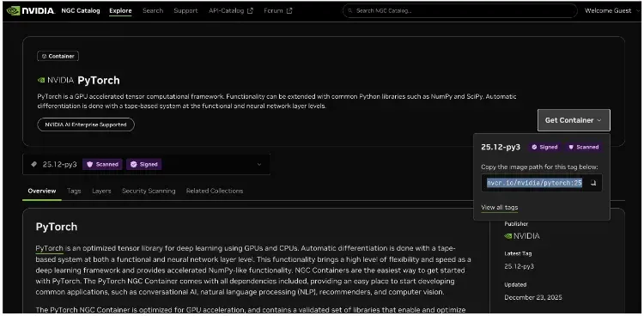
Task: Click NVIDIA AI Enterprise Supported button
Action: pyautogui.click(x=86, y=125)
